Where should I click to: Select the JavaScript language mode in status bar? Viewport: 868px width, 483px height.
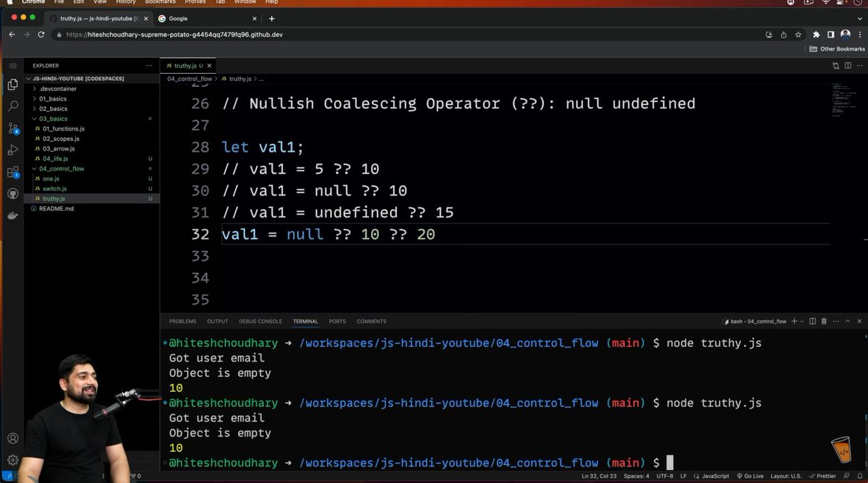[715, 476]
